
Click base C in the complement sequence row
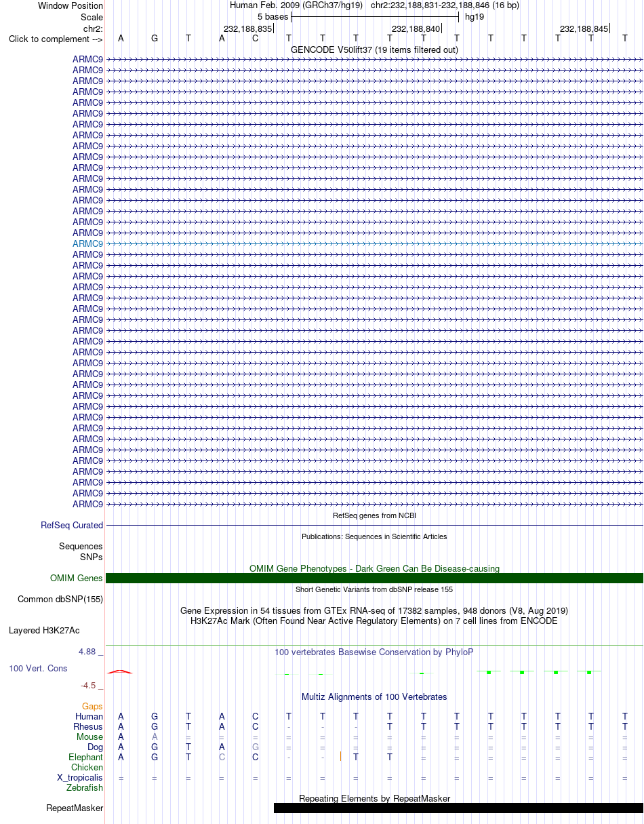(x=255, y=38)
